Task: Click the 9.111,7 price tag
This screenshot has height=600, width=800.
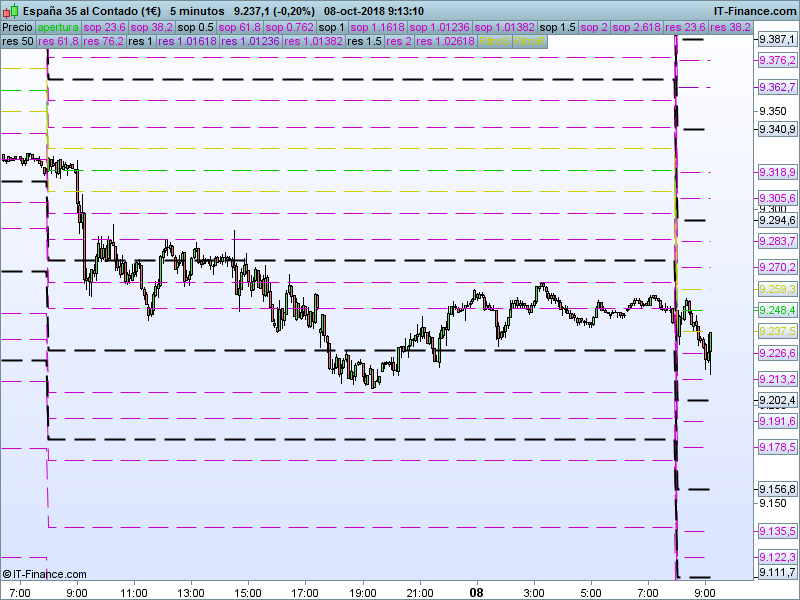Action: coord(777,572)
